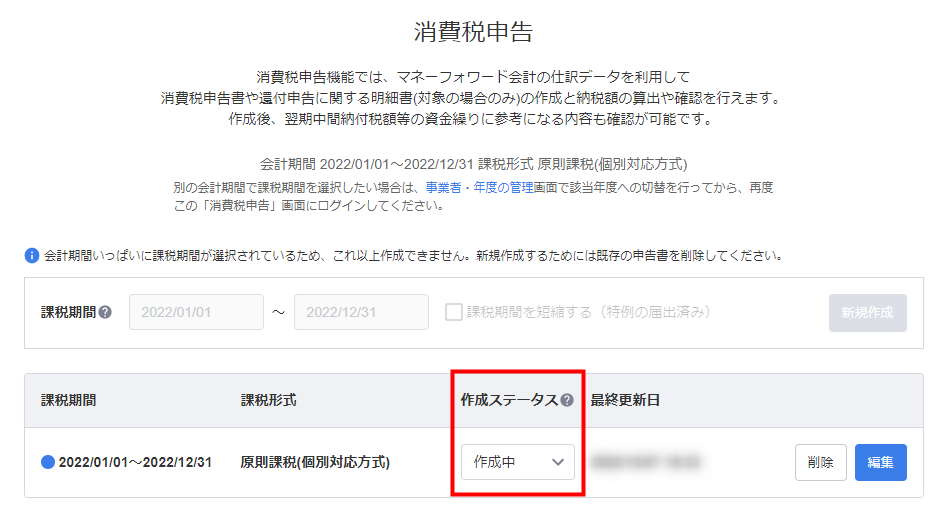Click the 最終更新日 column header

(625, 400)
